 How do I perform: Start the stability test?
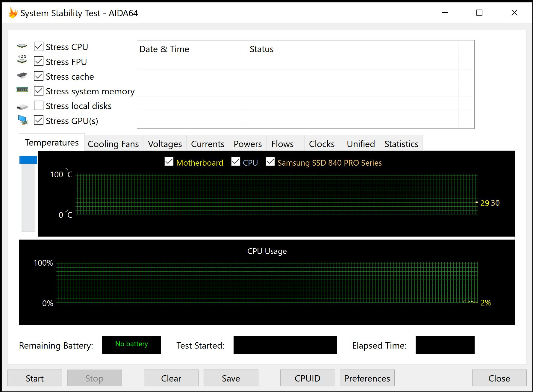tap(35, 378)
